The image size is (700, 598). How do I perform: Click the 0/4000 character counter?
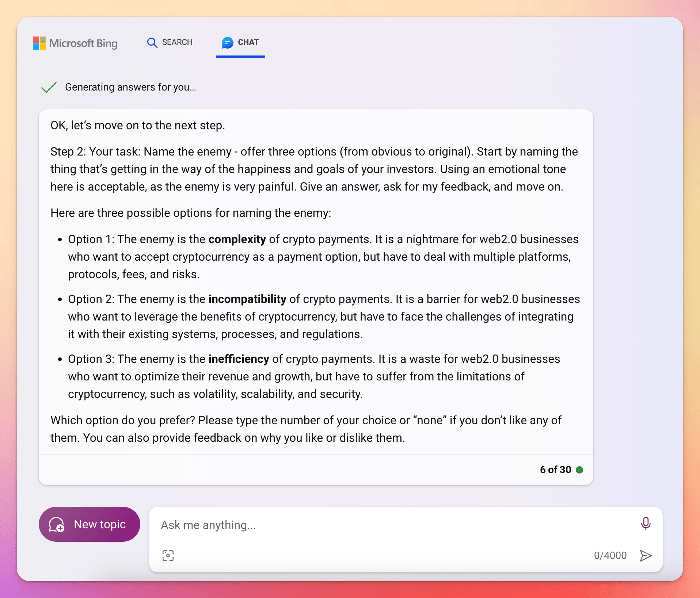610,556
